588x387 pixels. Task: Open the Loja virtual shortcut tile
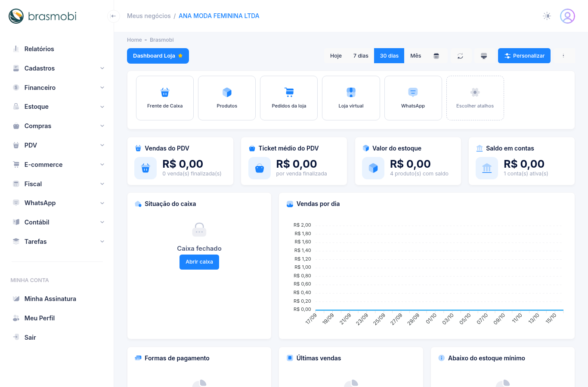pyautogui.click(x=351, y=98)
